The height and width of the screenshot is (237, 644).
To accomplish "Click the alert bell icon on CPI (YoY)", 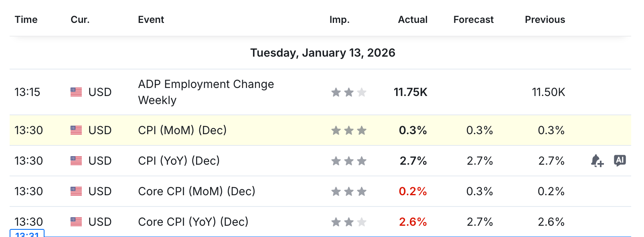I will pyautogui.click(x=597, y=161).
